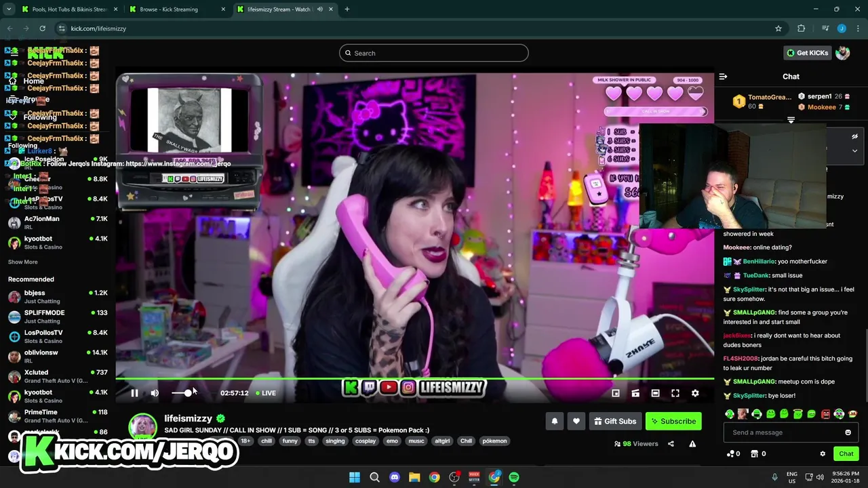Screen dimensions: 868x488
Task: Open bbjess recommended channel
Action: pos(58,297)
